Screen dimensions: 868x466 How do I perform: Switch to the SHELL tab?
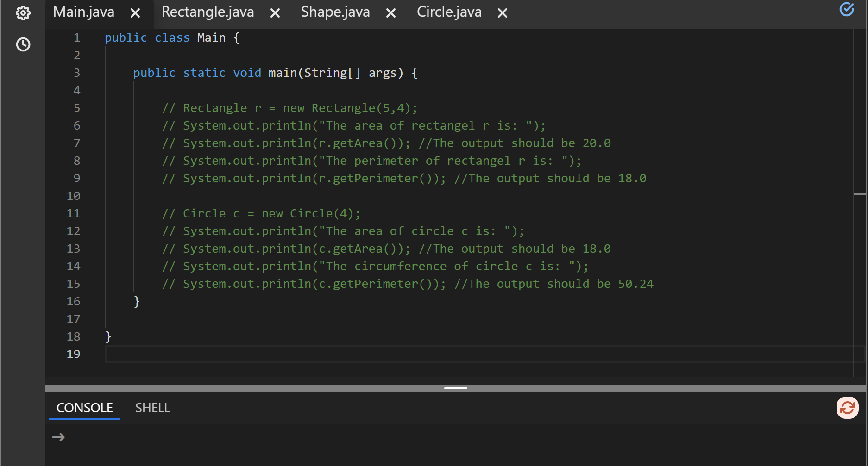[152, 408]
